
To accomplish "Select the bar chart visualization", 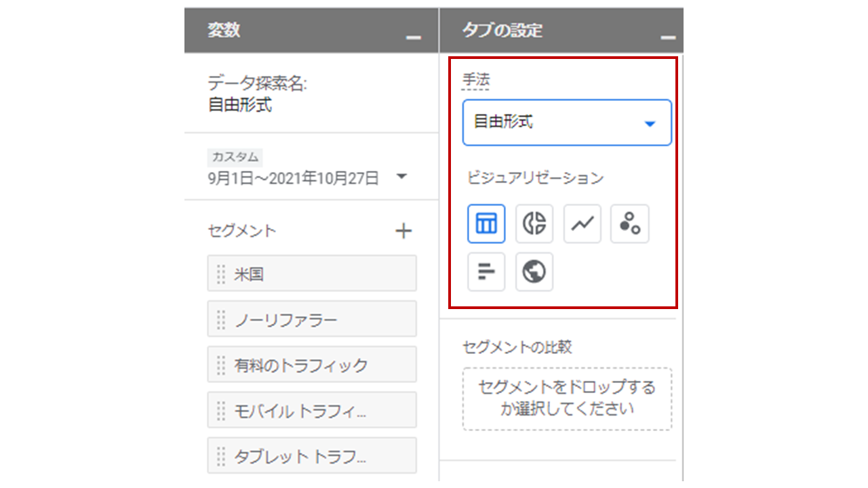I will click(x=486, y=272).
